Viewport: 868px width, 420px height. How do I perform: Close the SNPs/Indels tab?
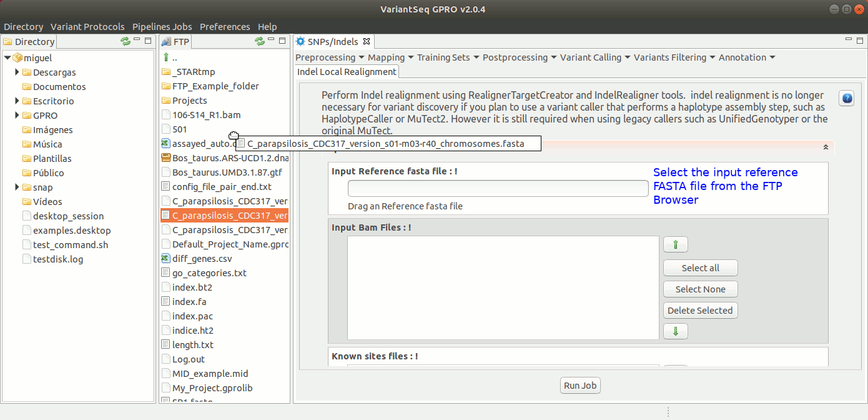(367, 42)
